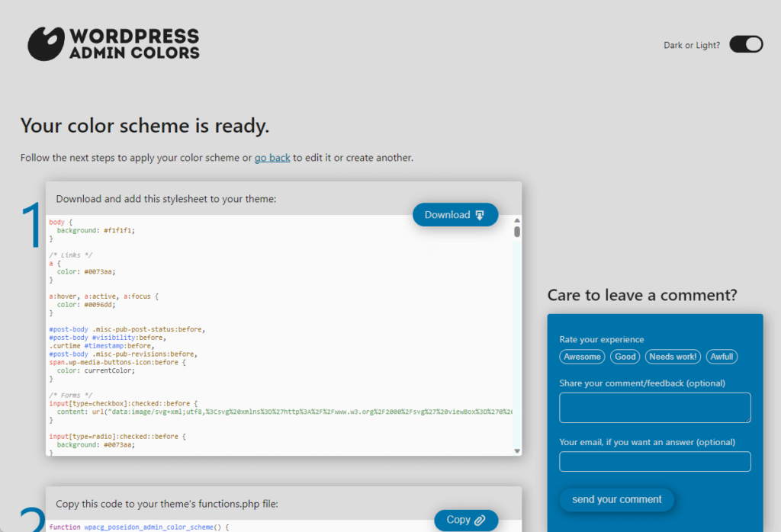This screenshot has width=781, height=532.
Task: Click the 'color: #0073aa;' code line
Action: click(86, 272)
